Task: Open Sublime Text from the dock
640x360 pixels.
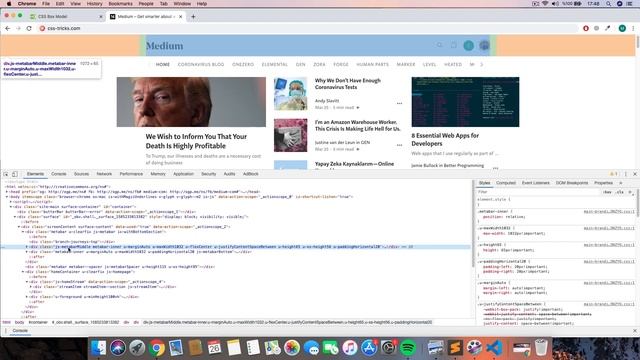Action: 455,348
